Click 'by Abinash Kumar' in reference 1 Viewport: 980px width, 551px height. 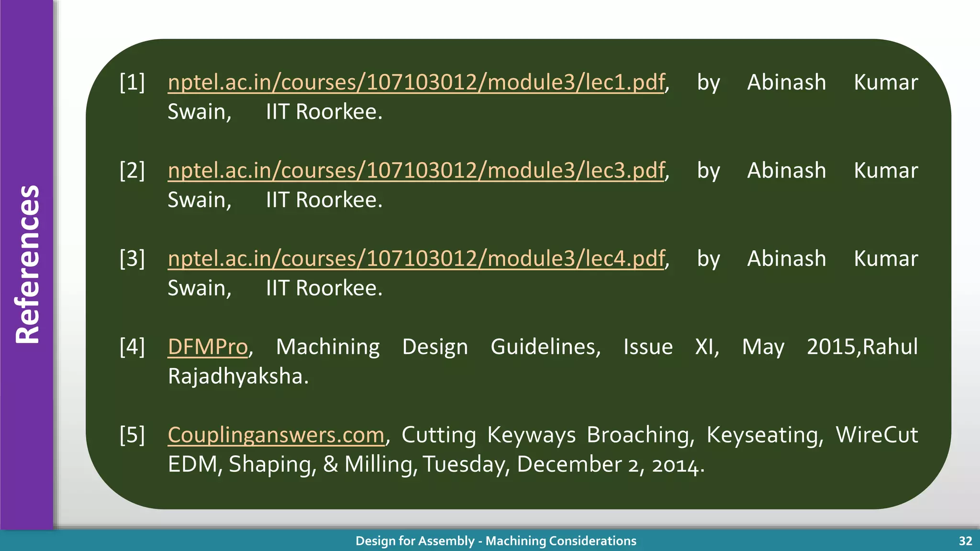(808, 83)
